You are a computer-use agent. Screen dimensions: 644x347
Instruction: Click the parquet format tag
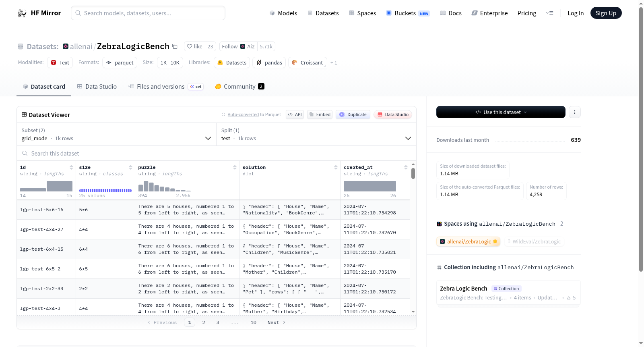coord(120,62)
